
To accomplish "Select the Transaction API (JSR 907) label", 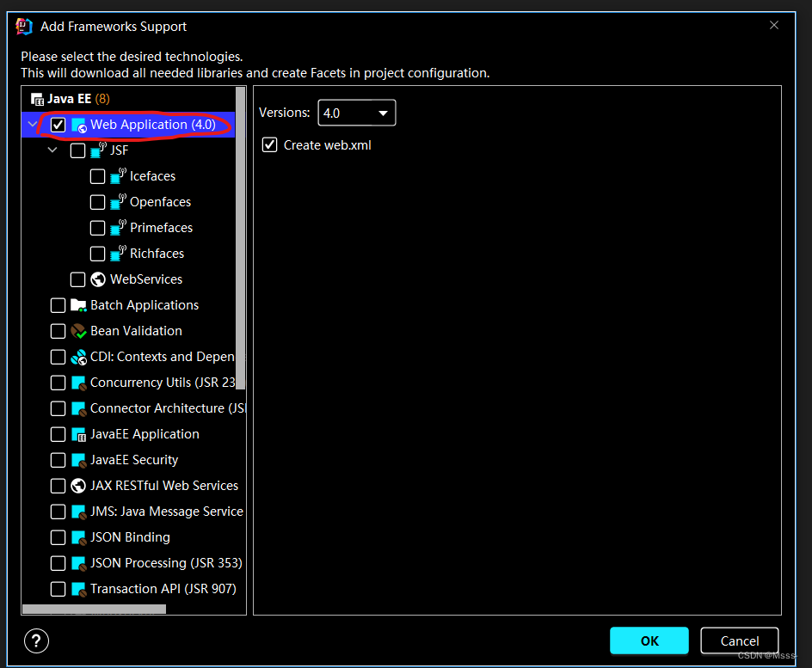I will [x=163, y=590].
